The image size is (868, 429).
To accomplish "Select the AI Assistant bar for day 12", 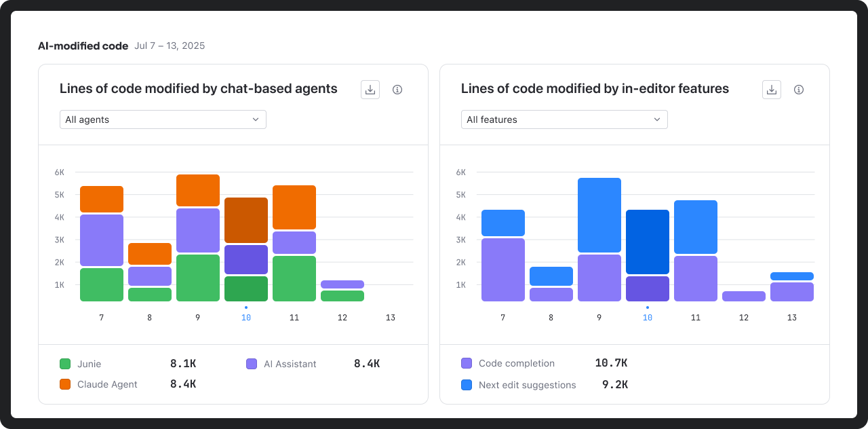I will pos(342,284).
